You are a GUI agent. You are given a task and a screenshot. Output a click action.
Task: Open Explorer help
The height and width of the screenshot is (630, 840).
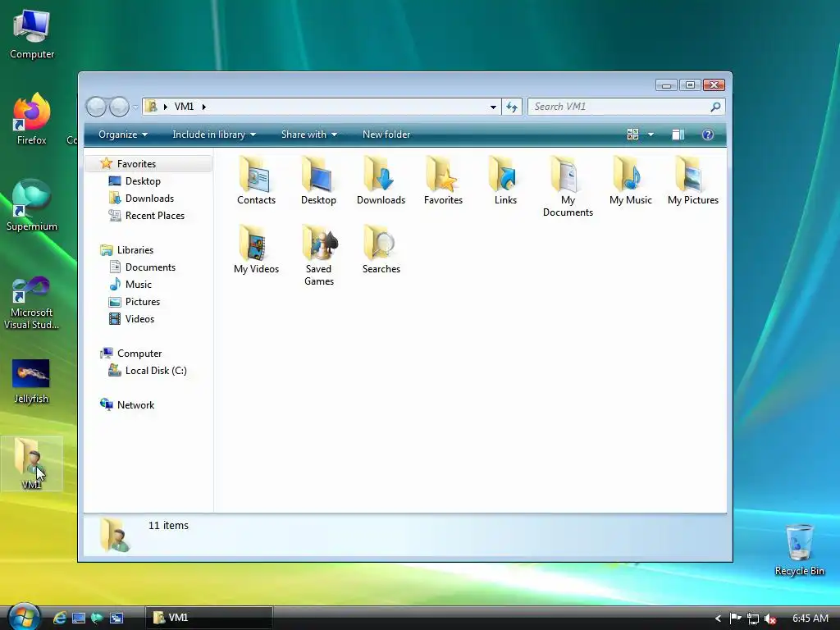click(708, 135)
